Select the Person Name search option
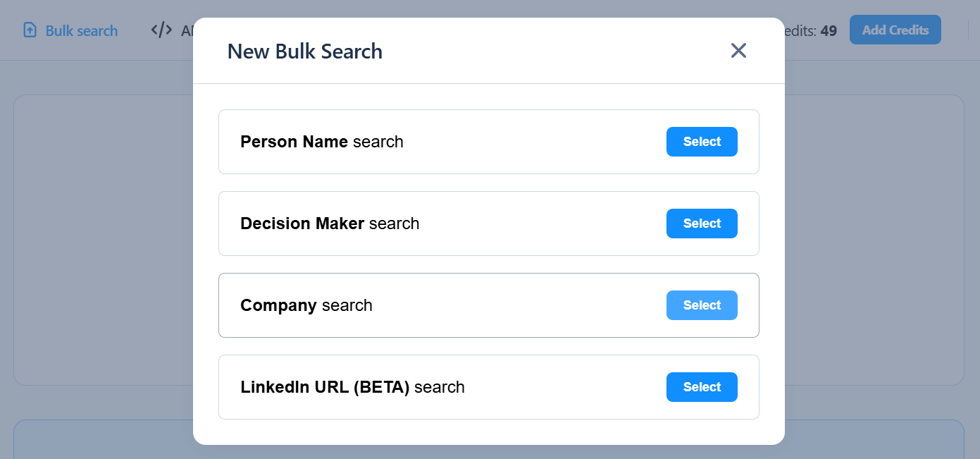The height and width of the screenshot is (459, 980). [701, 142]
